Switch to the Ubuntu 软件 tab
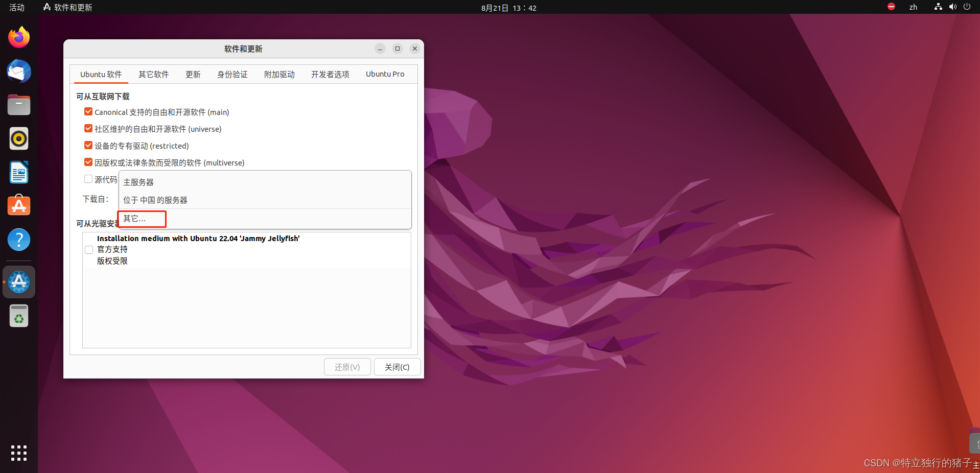Image resolution: width=980 pixels, height=473 pixels. pos(101,75)
